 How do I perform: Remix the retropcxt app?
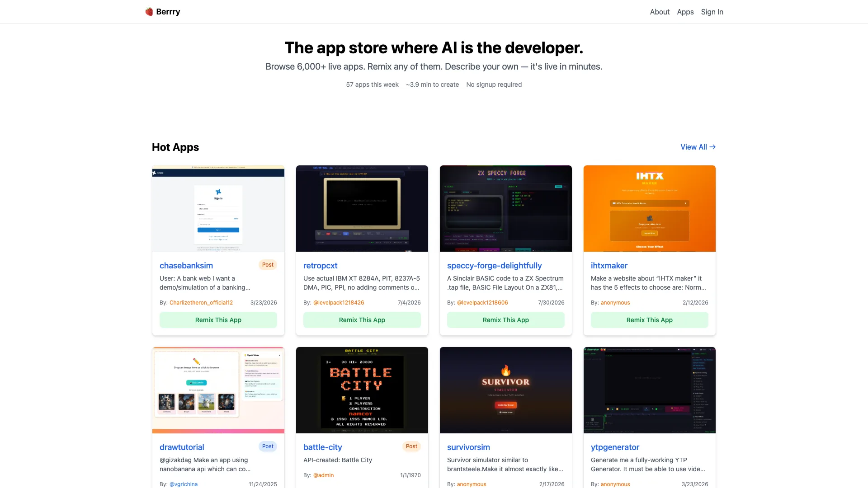click(x=362, y=320)
